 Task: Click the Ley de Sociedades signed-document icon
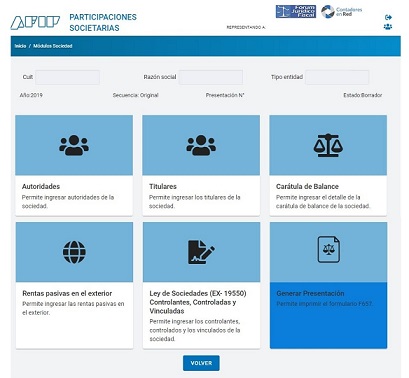click(x=201, y=252)
